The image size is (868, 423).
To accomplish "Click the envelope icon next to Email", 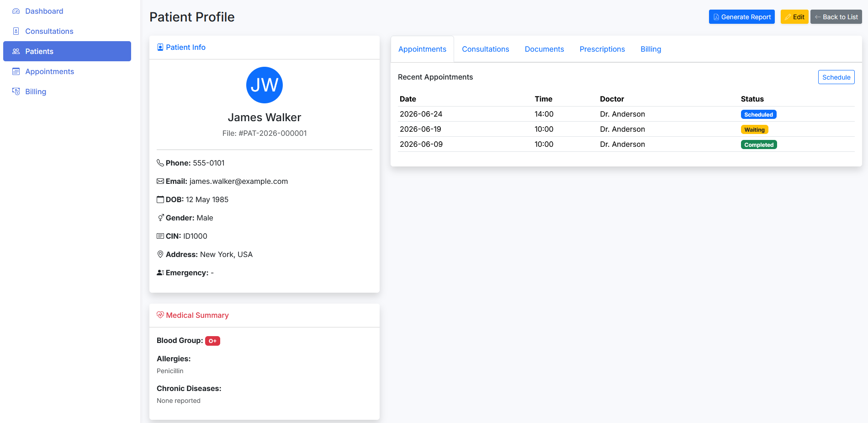I will 160,181.
